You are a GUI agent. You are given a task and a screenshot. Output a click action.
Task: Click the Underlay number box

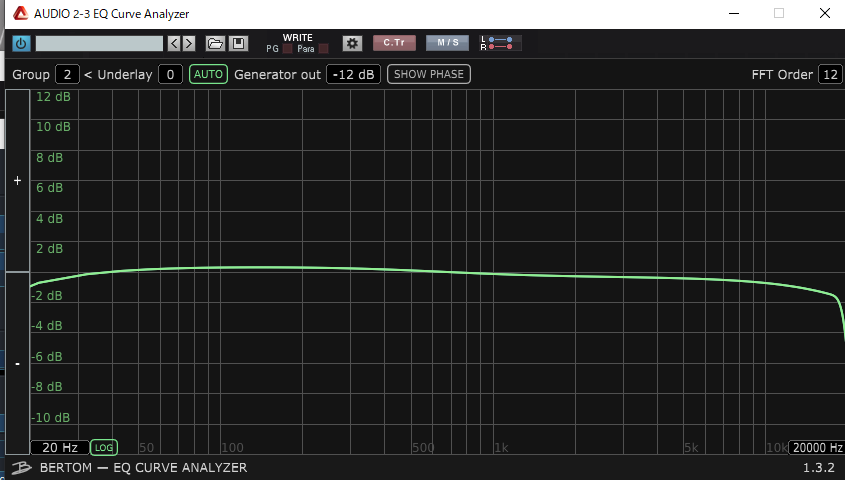pos(170,74)
